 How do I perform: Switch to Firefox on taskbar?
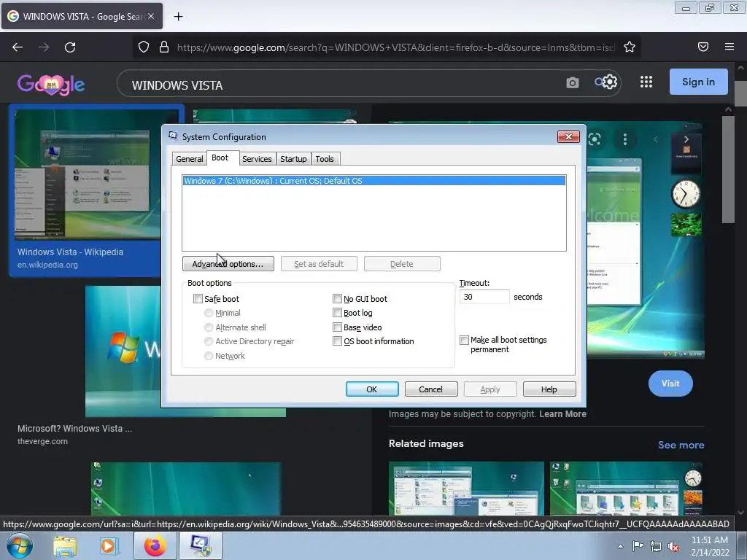pos(155,545)
